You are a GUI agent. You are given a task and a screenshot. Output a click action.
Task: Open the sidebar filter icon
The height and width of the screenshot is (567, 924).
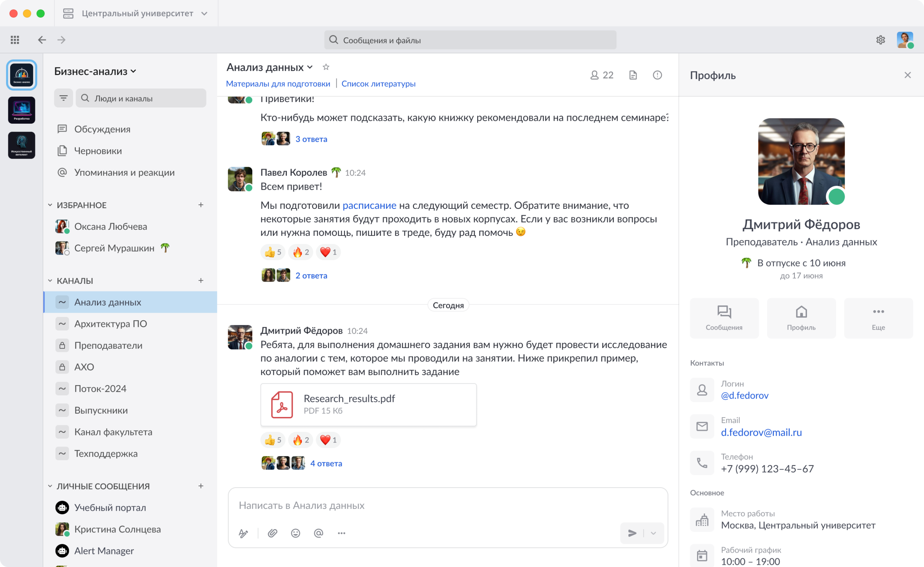click(64, 98)
